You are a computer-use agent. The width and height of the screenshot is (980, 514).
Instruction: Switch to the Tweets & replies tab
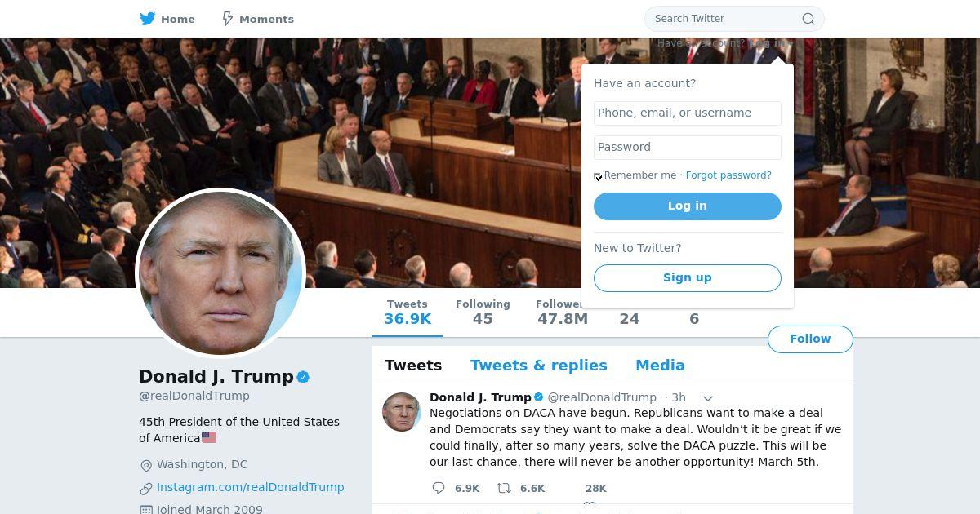coord(539,366)
